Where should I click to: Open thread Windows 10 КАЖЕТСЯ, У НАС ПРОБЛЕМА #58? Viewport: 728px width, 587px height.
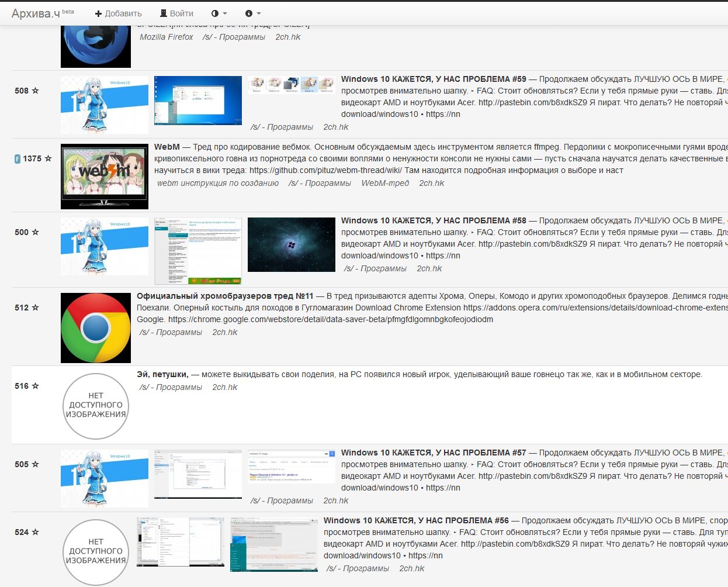(x=434, y=220)
